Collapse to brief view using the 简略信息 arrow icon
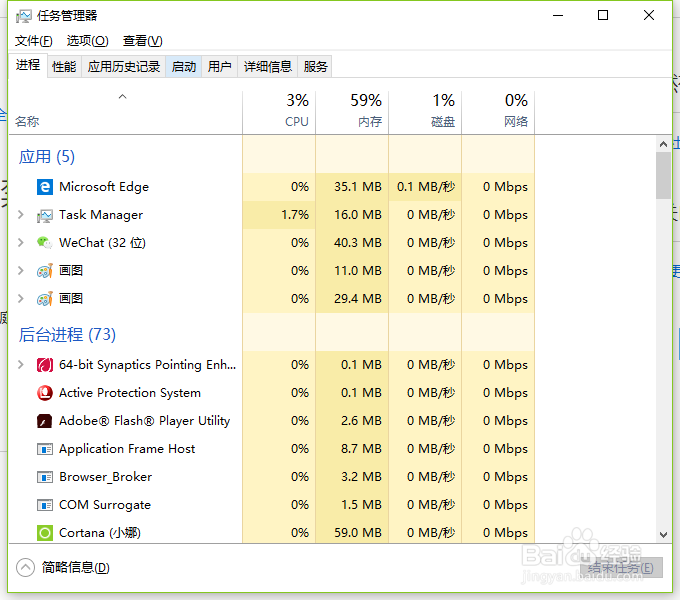This screenshot has width=680, height=600. (25, 567)
